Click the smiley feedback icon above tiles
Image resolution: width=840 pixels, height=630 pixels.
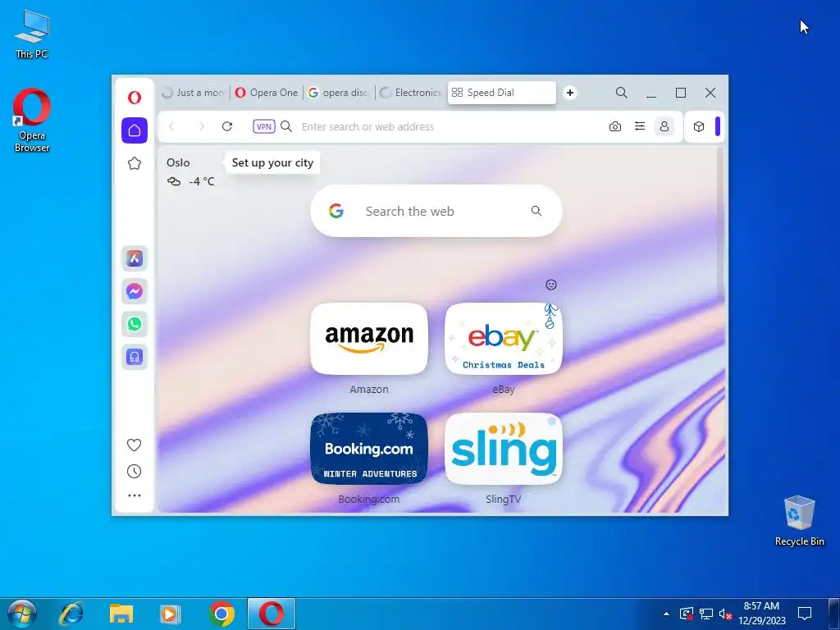click(x=551, y=285)
